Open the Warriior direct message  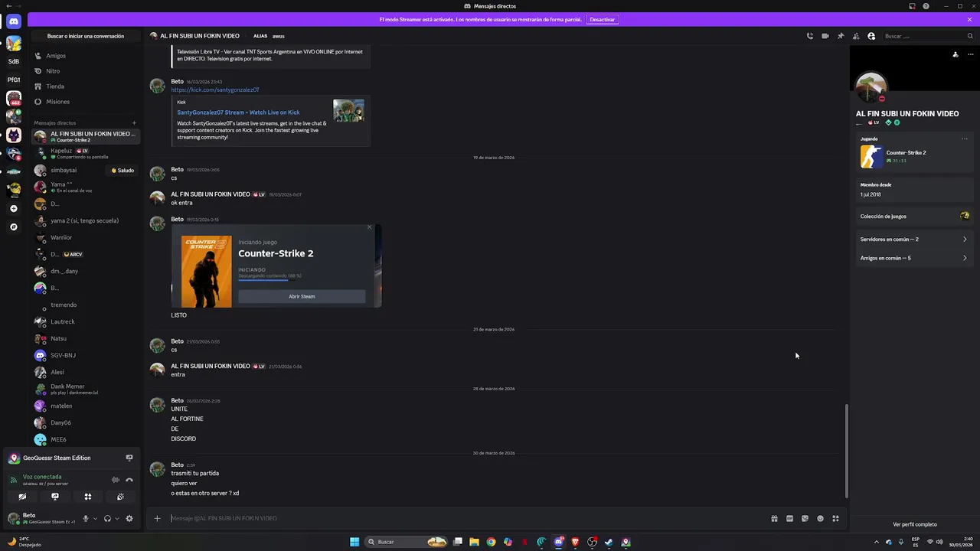pos(85,237)
